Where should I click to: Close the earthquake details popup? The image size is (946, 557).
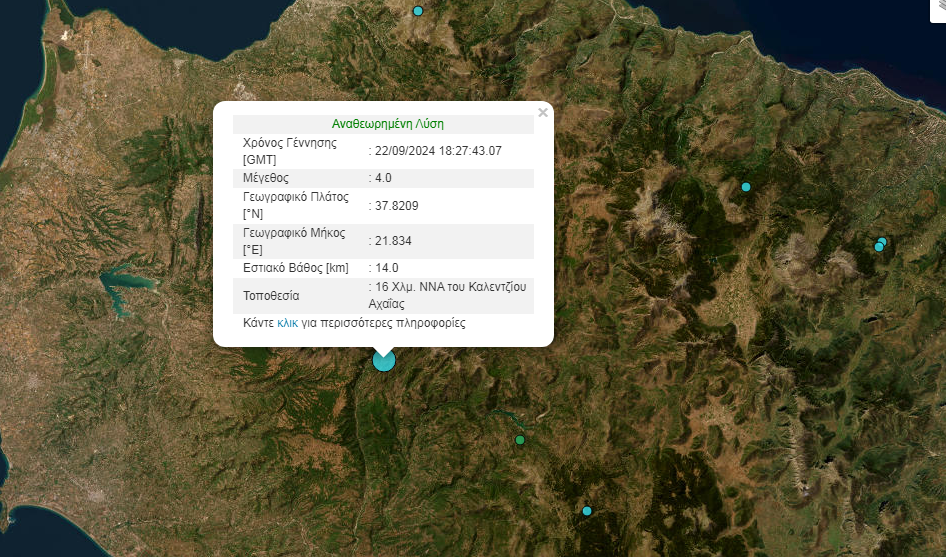click(x=542, y=113)
